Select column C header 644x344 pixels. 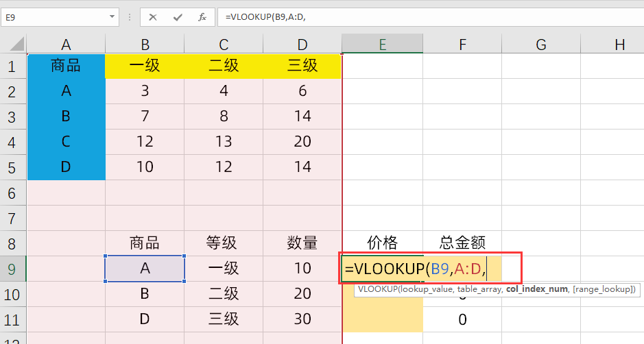224,44
